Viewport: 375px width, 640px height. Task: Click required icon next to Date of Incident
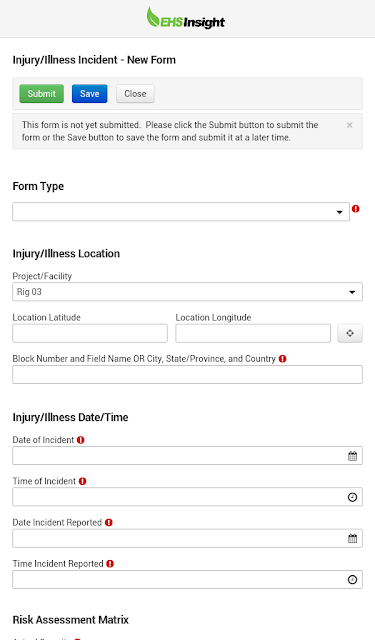click(81, 440)
